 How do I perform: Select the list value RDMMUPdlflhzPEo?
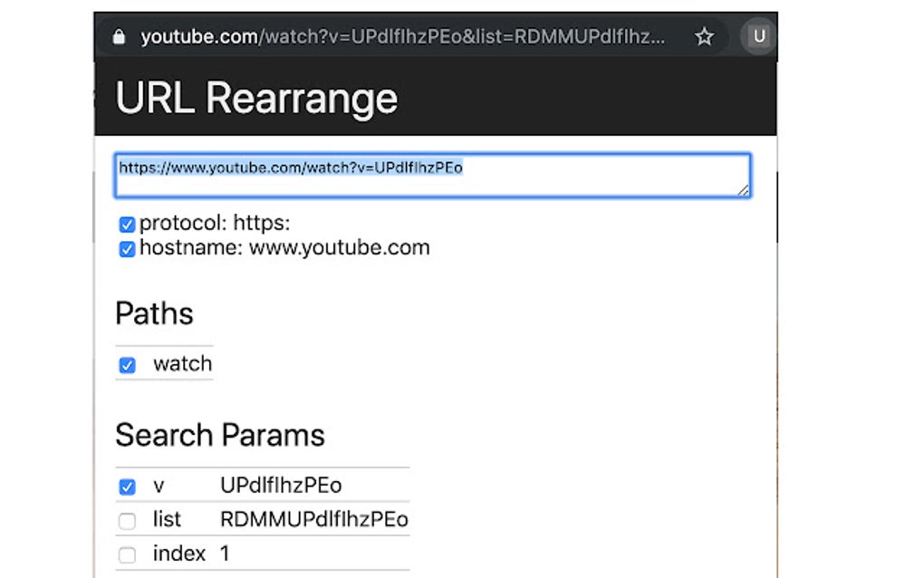coord(313,519)
